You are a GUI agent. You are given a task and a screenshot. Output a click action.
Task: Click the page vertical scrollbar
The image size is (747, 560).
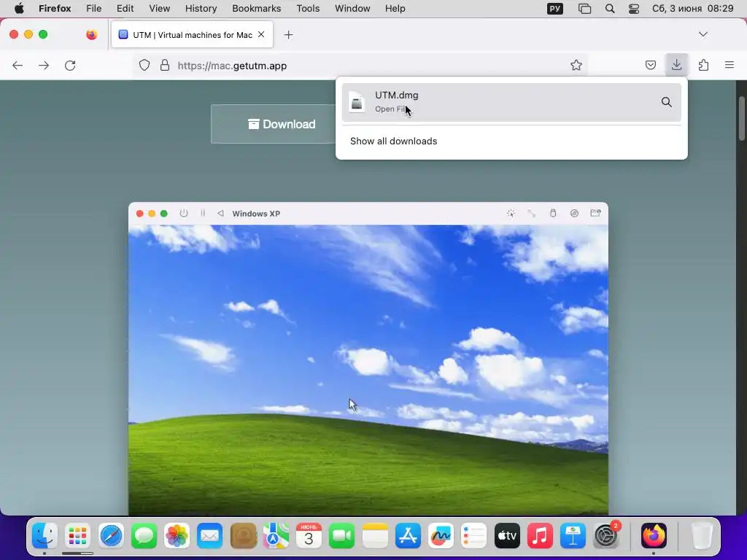[x=742, y=119]
